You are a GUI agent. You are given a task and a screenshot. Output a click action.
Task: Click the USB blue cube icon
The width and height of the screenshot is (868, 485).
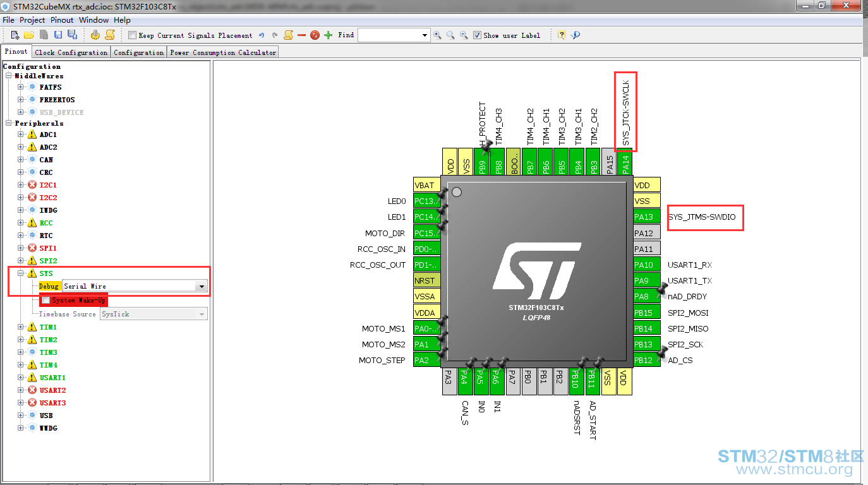(32, 416)
